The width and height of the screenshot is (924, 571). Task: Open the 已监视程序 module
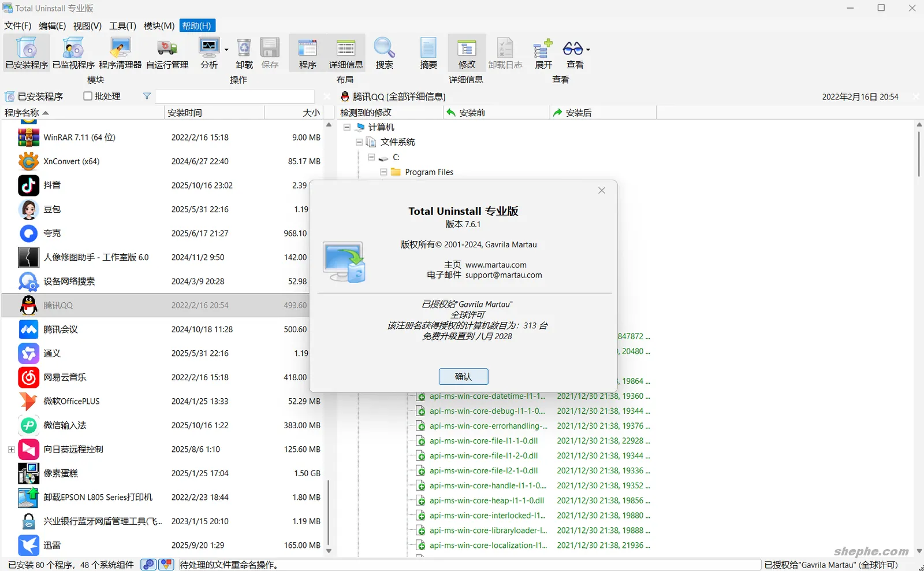(73, 52)
